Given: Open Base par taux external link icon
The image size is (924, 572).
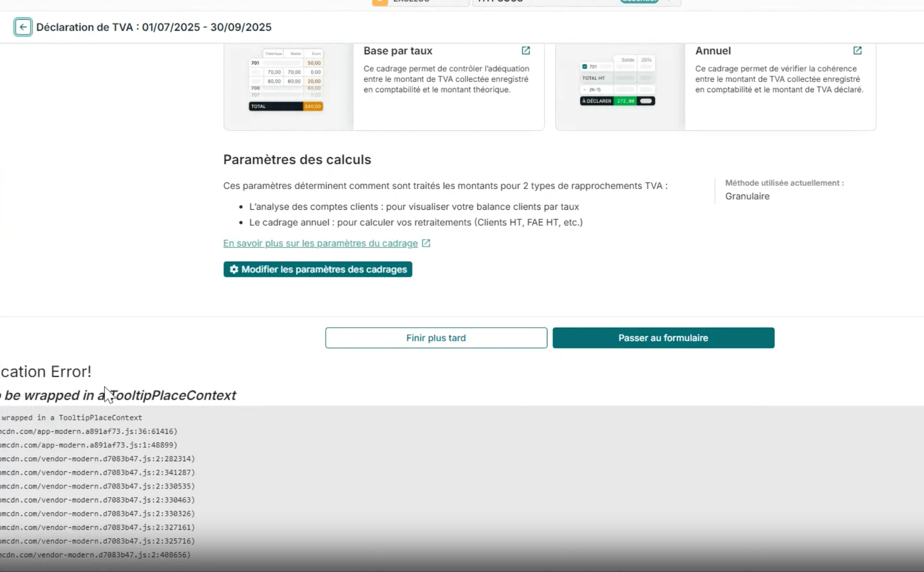Looking at the screenshot, I should [526, 51].
